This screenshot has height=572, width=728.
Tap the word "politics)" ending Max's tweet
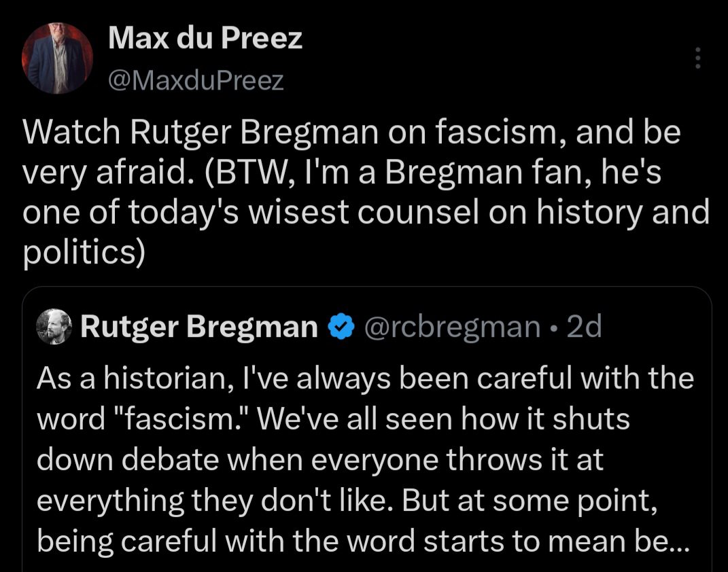coord(84,252)
